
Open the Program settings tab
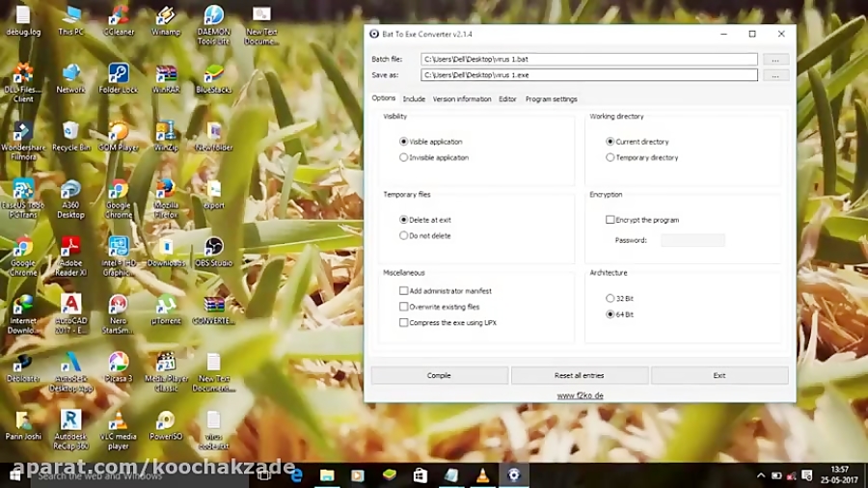(x=552, y=99)
